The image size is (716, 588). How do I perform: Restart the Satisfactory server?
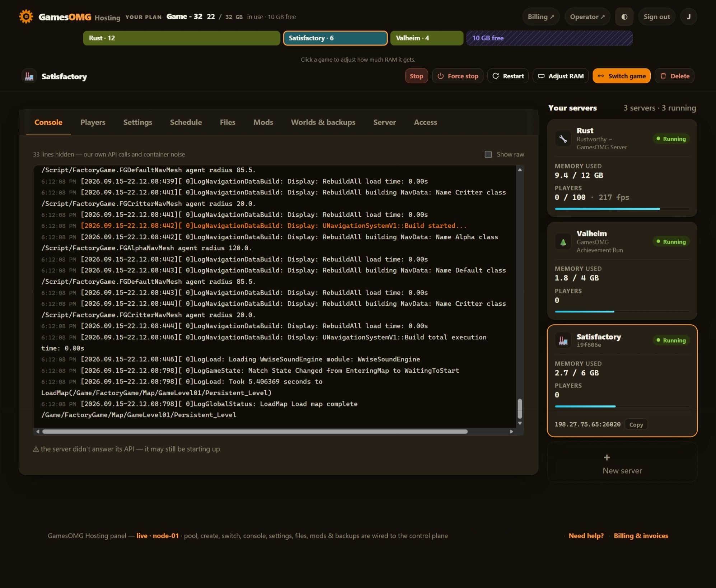(x=508, y=76)
